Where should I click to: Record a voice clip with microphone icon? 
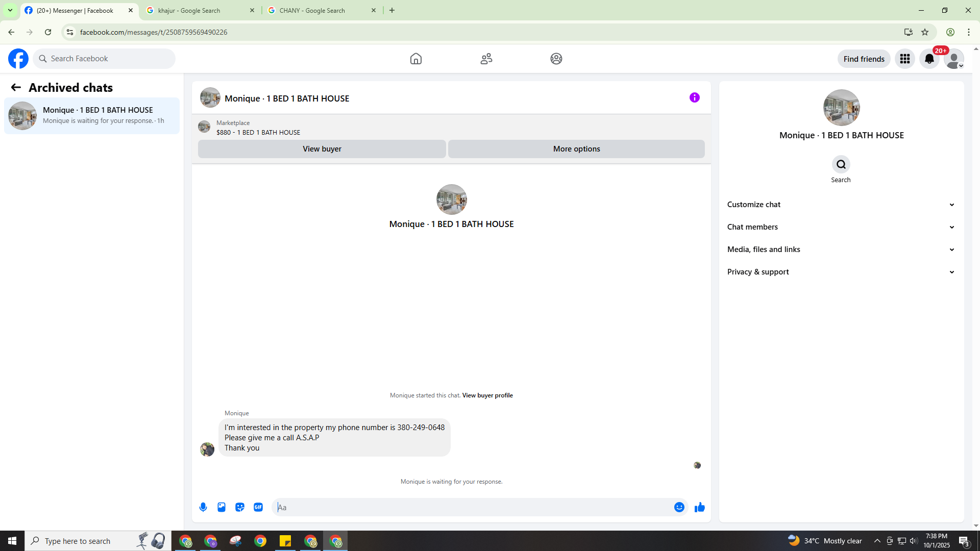[203, 507]
